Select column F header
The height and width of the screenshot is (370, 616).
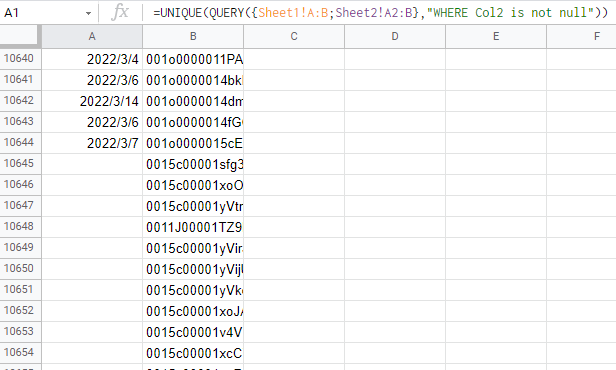pos(581,37)
